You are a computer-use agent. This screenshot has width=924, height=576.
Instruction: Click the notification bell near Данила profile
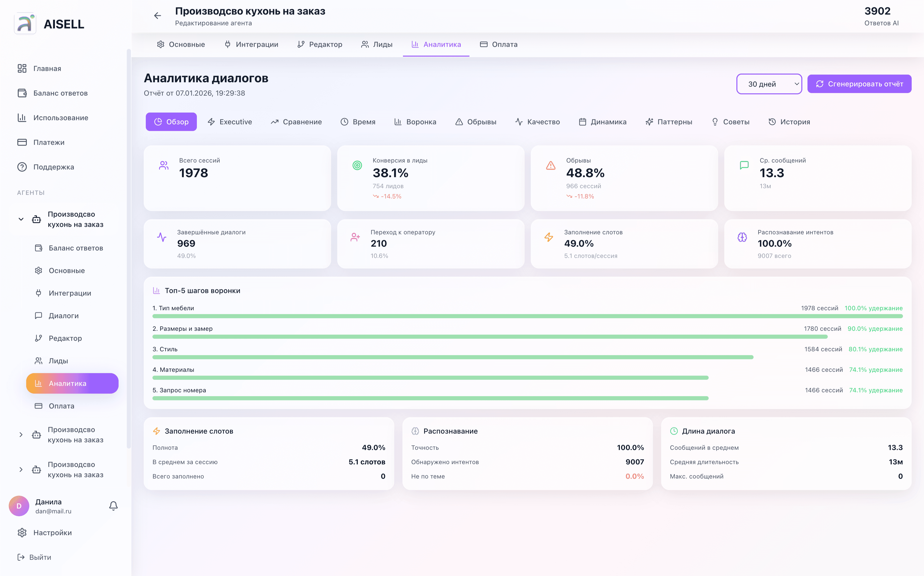113,506
